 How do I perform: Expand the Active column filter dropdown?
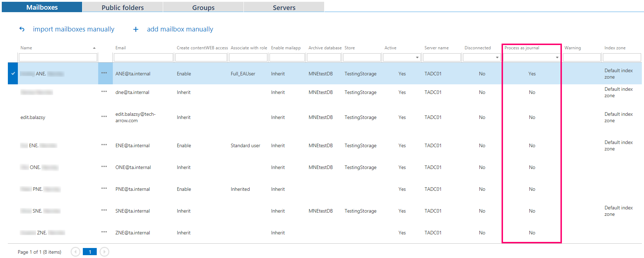[x=417, y=58]
